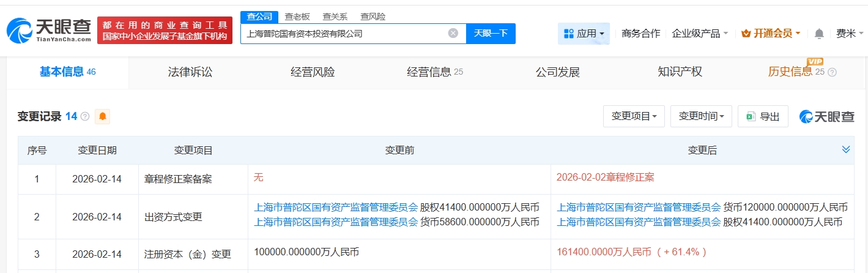Open shareholder link before 货币58600 in 变更前

[336, 222]
